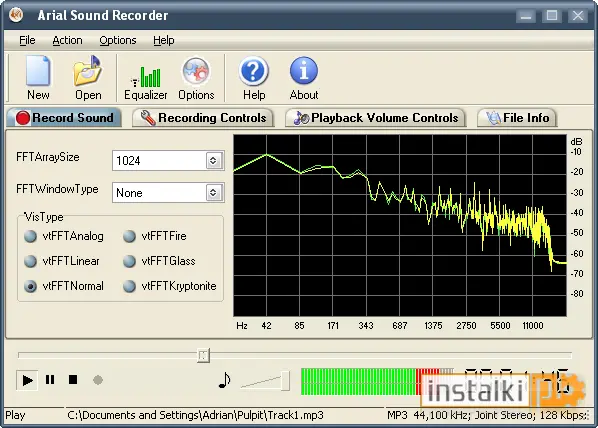Pause playback with the Pause button
Viewport: 598px width, 428px height.
[x=50, y=380]
